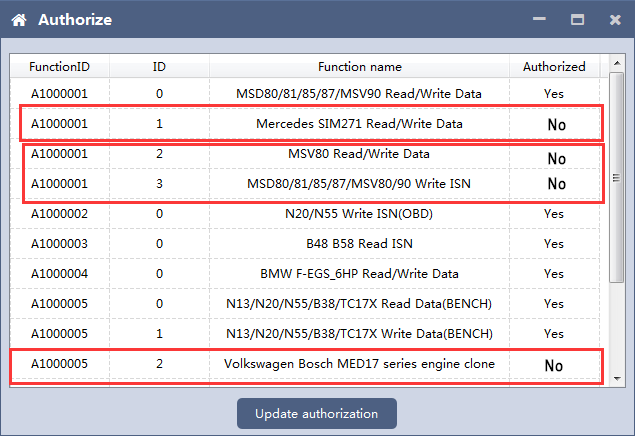
Task: Select MSV80 Read/Write Data row
Action: (305, 154)
